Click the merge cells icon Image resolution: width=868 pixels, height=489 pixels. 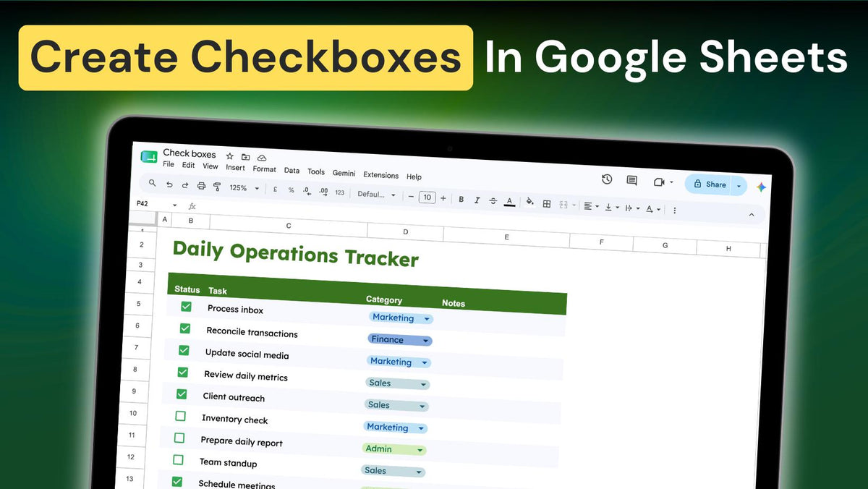[x=563, y=205]
